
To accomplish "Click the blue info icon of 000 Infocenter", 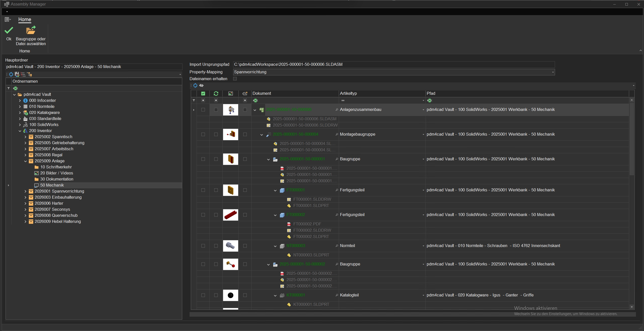I will pos(25,101).
